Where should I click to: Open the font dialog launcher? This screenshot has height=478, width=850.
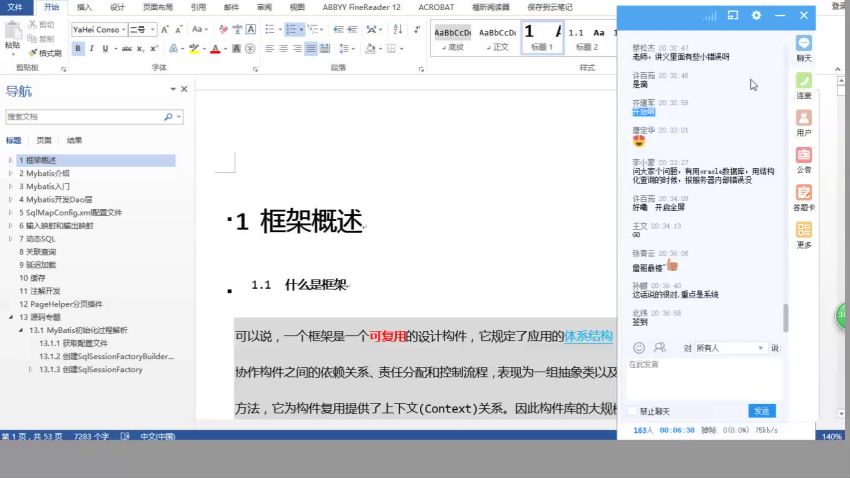tap(255, 69)
